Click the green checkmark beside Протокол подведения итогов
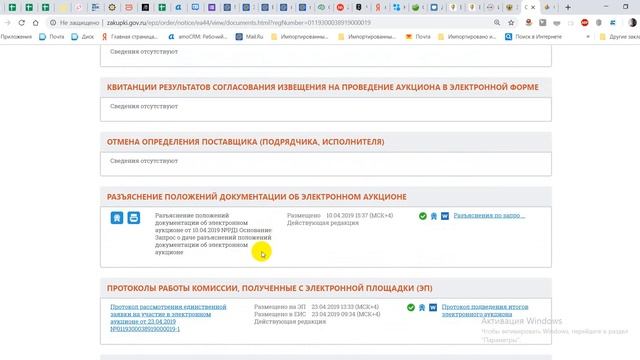The image size is (640, 360). click(411, 307)
